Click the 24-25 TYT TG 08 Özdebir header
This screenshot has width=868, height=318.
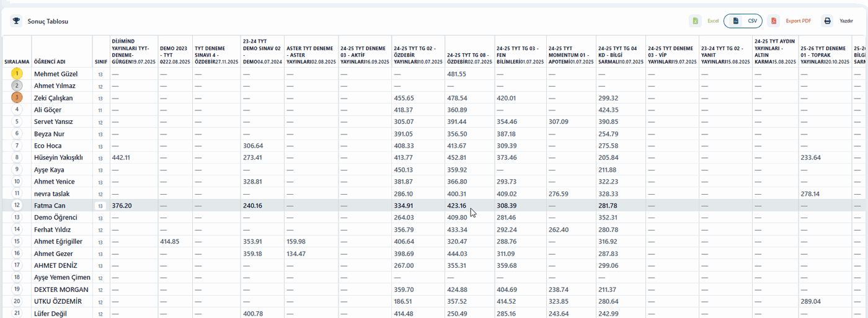[x=469, y=58]
